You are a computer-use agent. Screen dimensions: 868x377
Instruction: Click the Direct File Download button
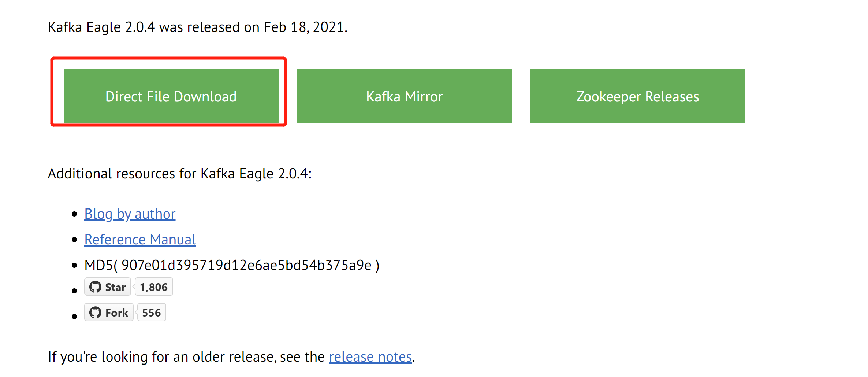click(x=171, y=96)
